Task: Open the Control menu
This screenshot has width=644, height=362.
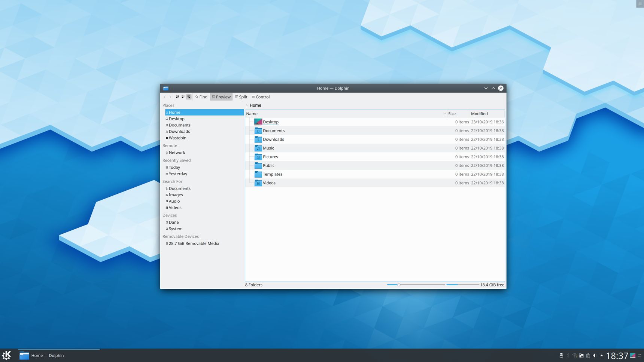Action: (x=261, y=97)
